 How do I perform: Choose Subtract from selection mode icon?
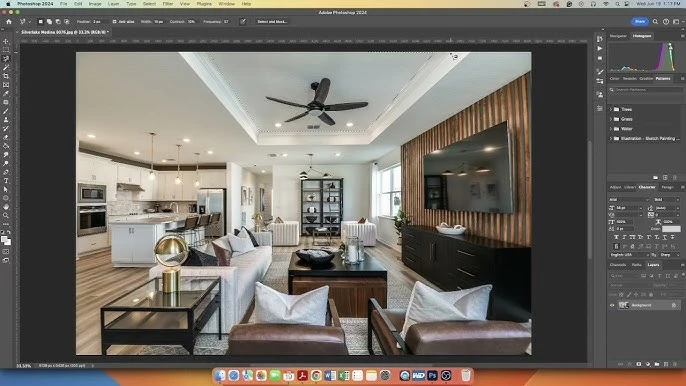point(58,21)
